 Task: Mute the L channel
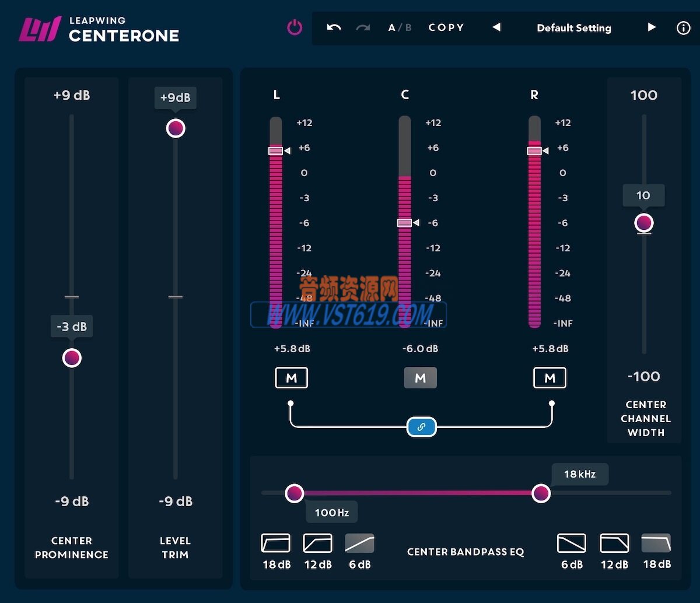coord(291,377)
